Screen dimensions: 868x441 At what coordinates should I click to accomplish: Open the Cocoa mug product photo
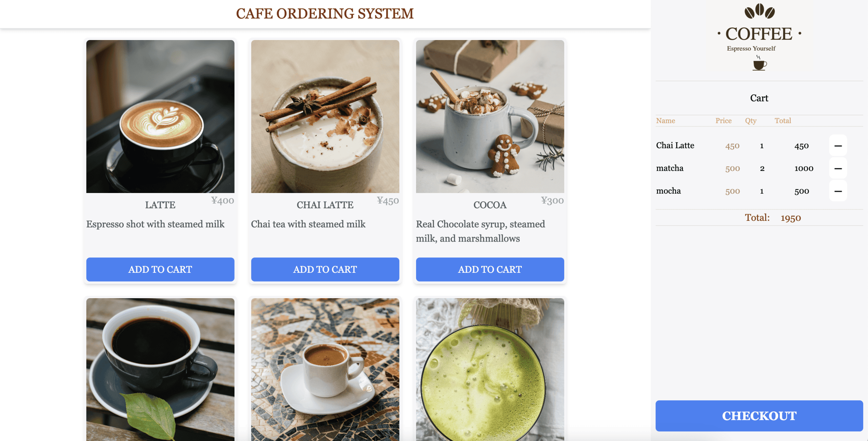tap(490, 116)
